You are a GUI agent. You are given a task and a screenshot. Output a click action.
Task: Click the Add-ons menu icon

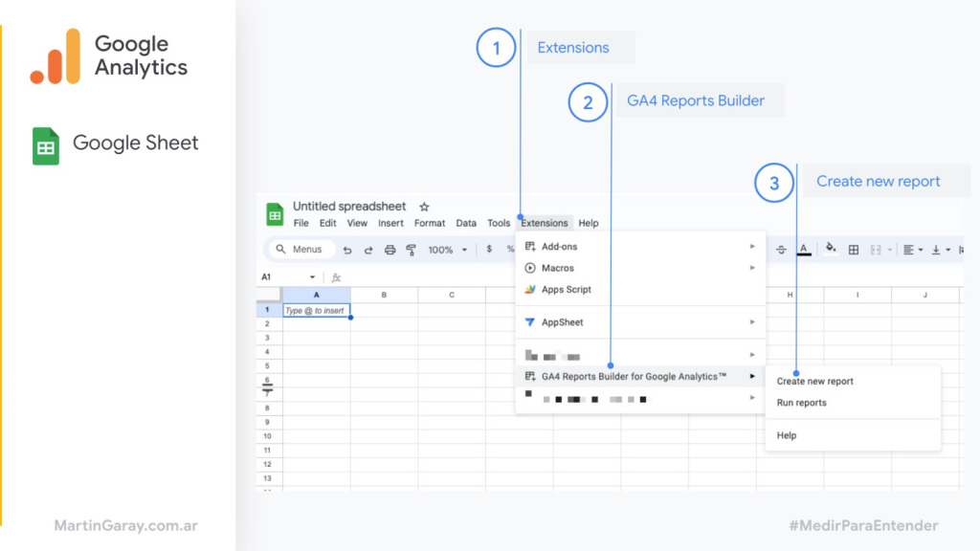pyautogui.click(x=530, y=246)
